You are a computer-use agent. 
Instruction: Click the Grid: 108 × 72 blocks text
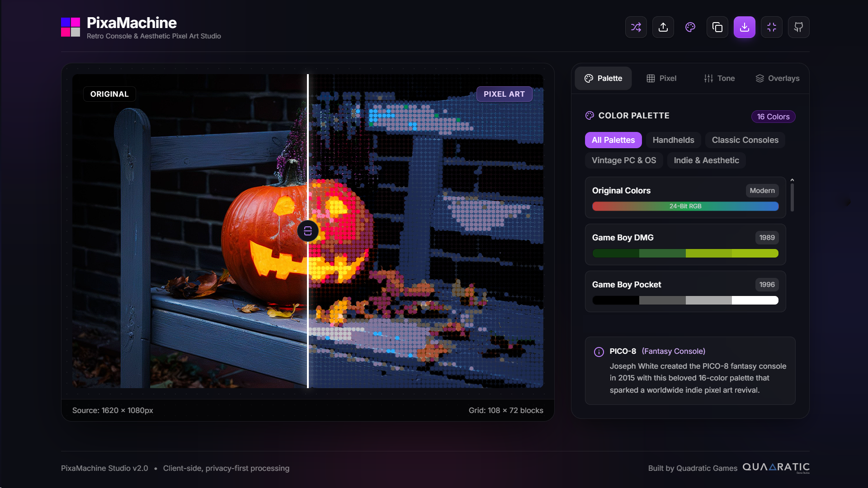point(506,410)
